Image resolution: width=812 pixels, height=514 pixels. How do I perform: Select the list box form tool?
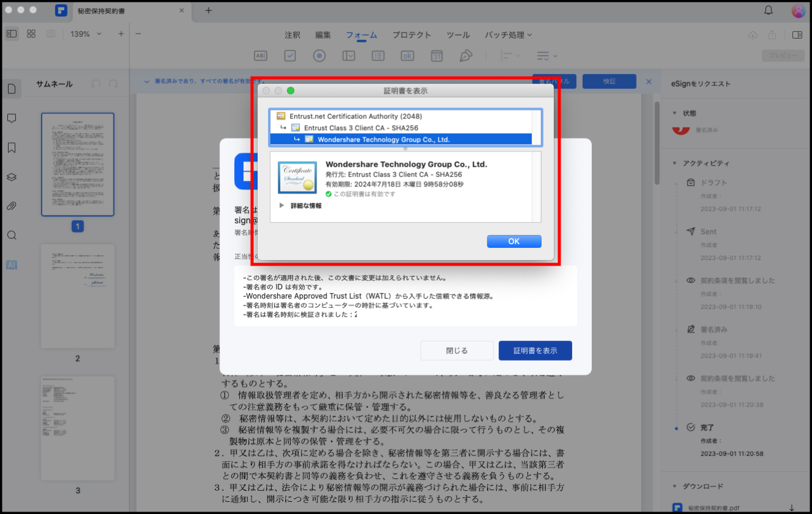378,56
